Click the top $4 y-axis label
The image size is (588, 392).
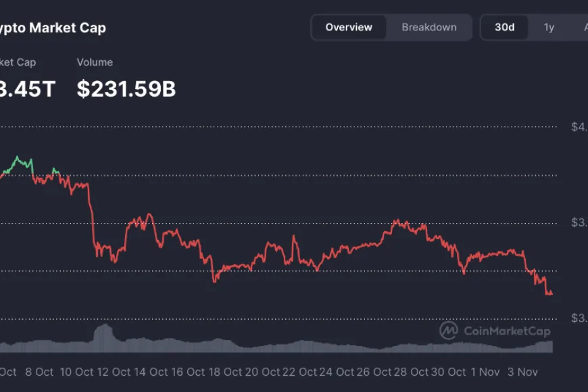coord(579,126)
